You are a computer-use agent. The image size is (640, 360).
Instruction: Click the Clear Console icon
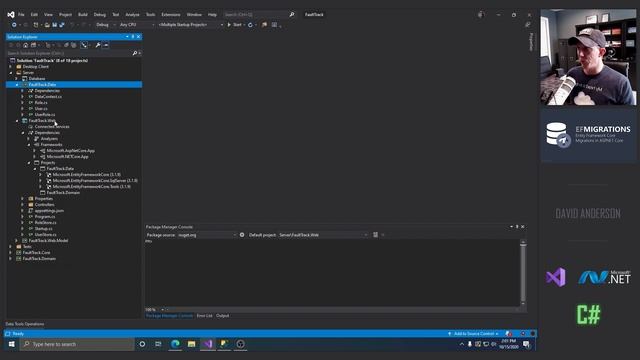[x=376, y=235]
